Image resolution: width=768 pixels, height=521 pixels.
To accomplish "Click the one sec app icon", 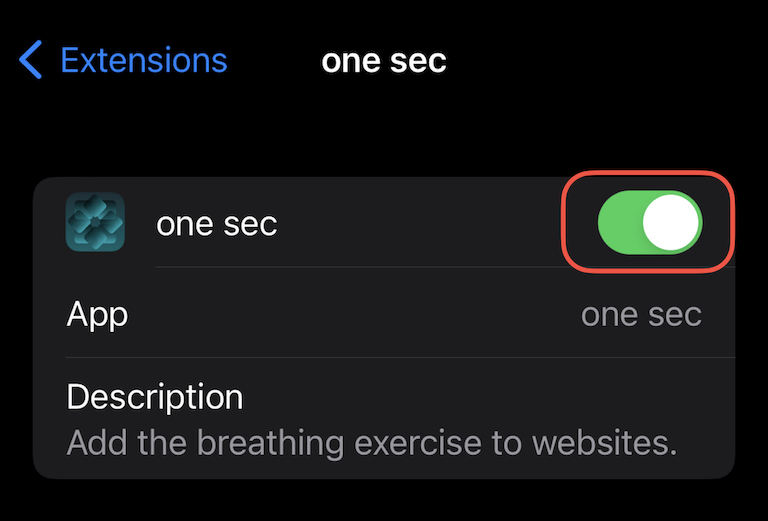I will click(95, 222).
